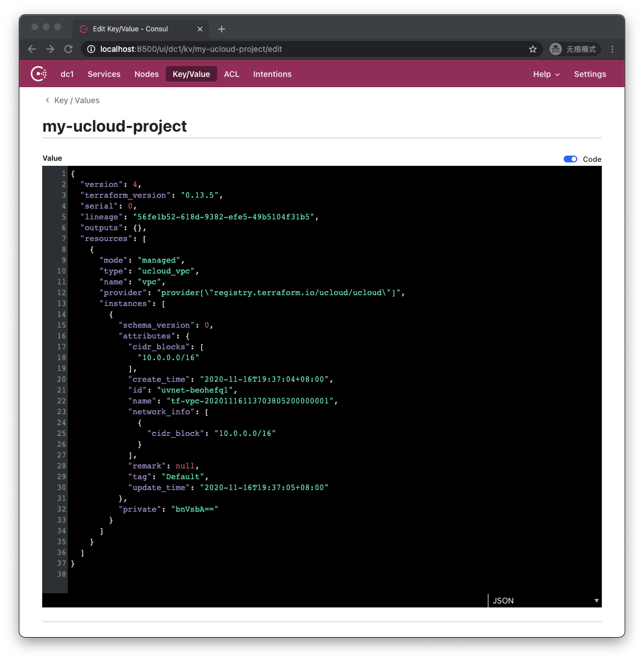Click the "terraform_version" key text
Screen dimensions: 644x661
(x=126, y=195)
